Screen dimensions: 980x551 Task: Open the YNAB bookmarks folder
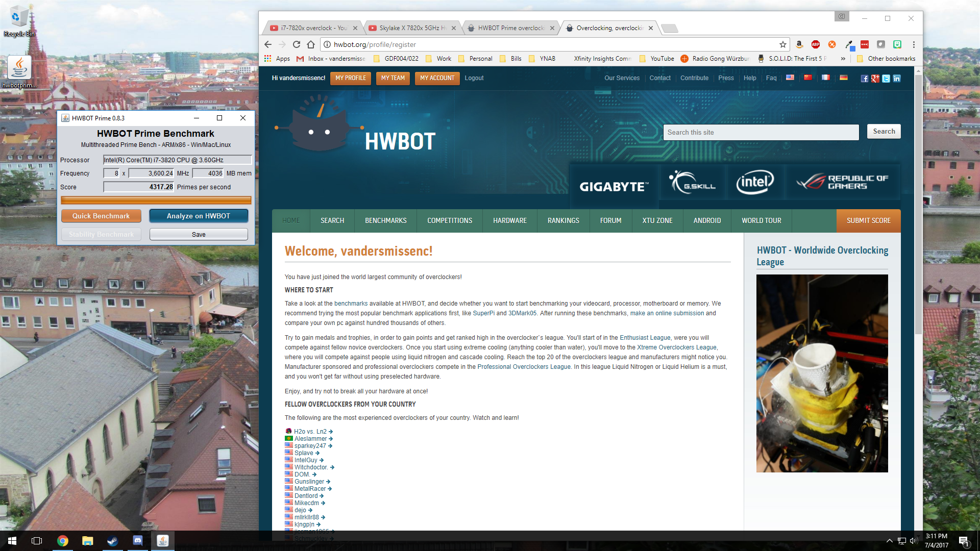coord(542,59)
